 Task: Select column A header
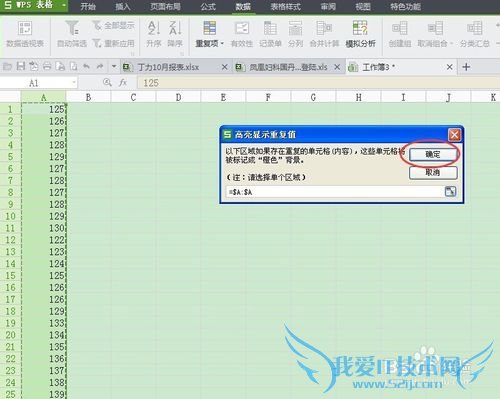[44, 97]
